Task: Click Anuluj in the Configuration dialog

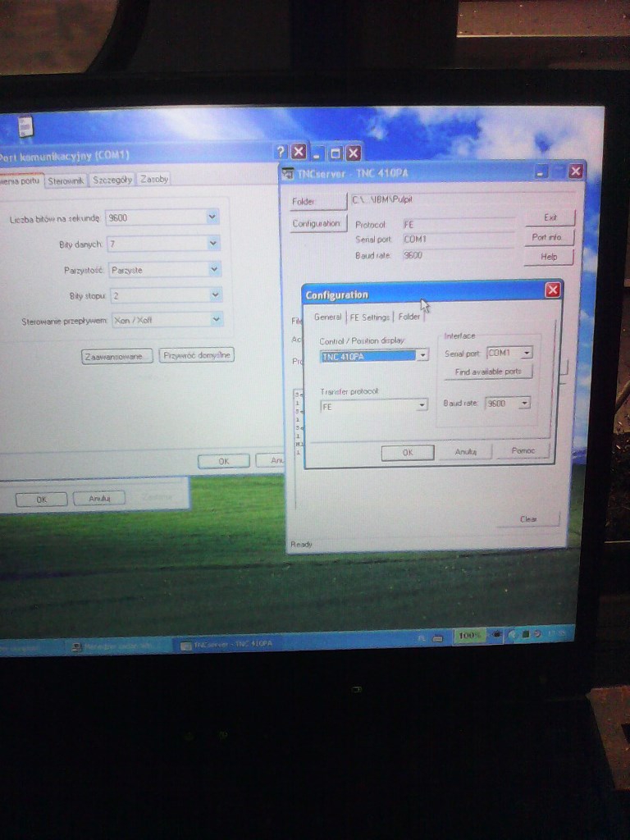Action: click(465, 451)
